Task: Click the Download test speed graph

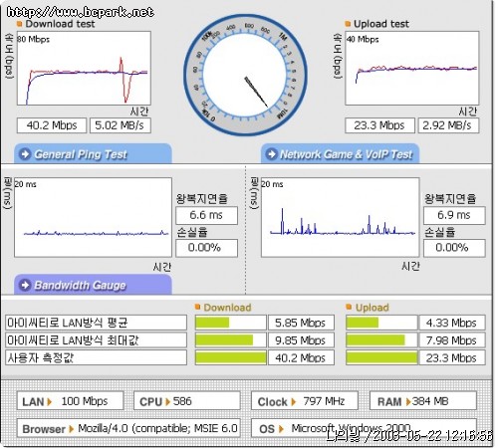Action: (x=84, y=69)
